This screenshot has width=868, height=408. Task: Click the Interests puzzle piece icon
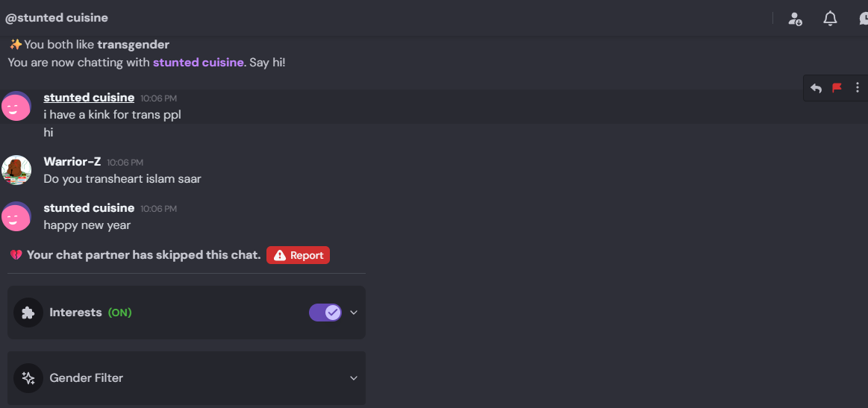pos(28,313)
